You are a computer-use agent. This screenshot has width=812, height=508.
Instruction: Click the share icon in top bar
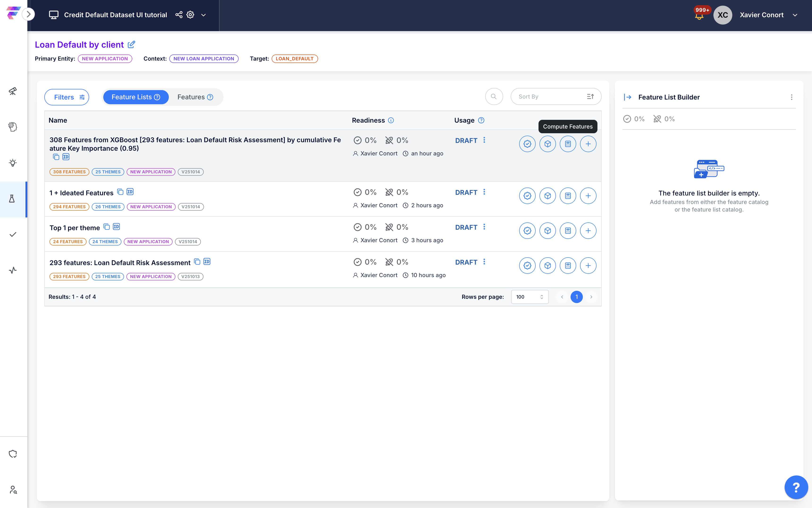[x=179, y=15]
